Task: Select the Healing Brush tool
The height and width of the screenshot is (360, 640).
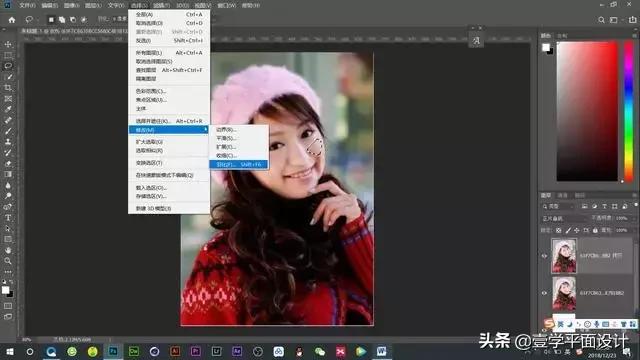Action: click(8, 120)
